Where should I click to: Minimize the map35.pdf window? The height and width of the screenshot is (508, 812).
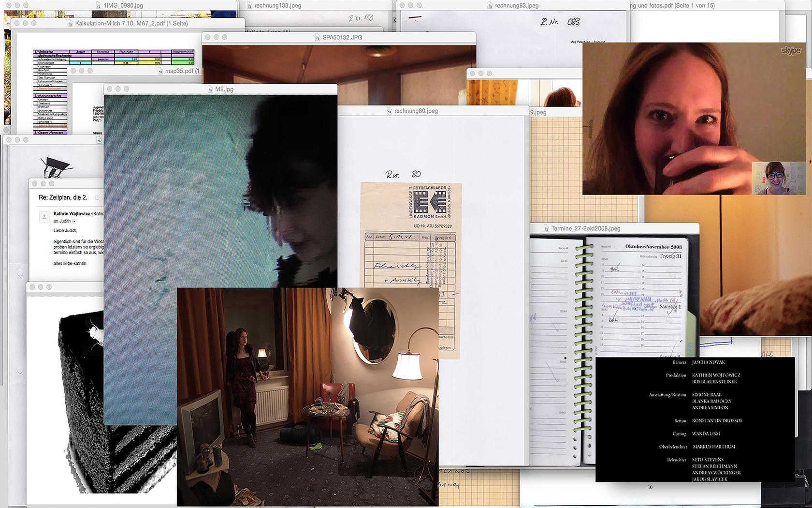pos(82,71)
